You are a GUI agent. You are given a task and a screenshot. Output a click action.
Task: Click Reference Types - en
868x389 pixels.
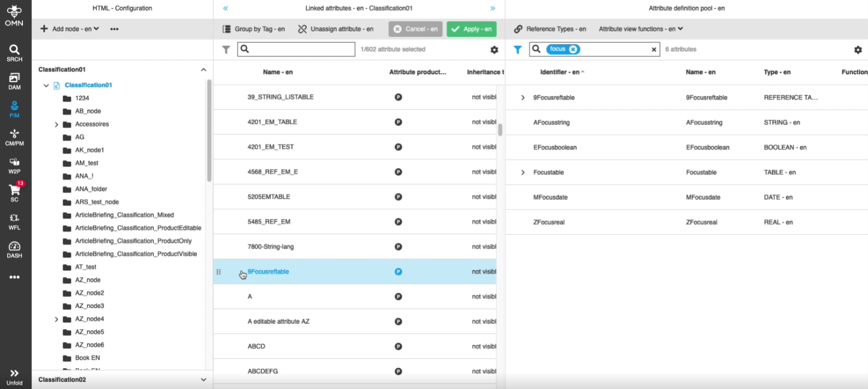tap(550, 29)
